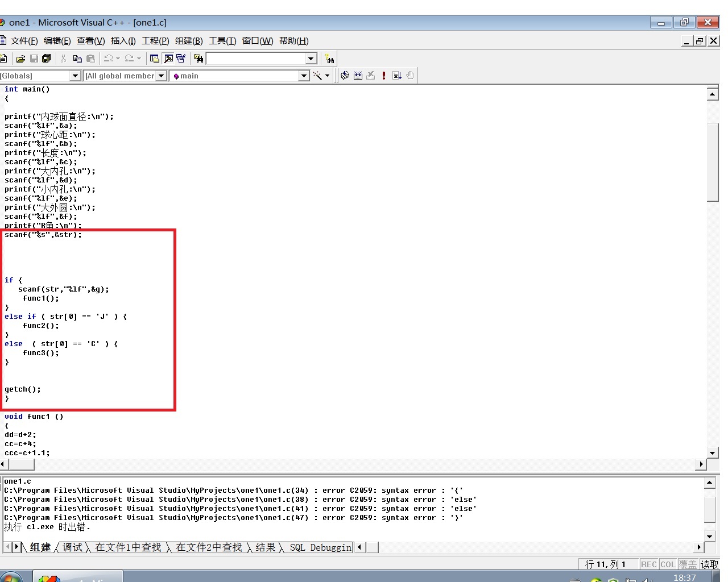Expand the (Globals) class dropdown
Viewport: 728px width, 582px height.
[75, 76]
